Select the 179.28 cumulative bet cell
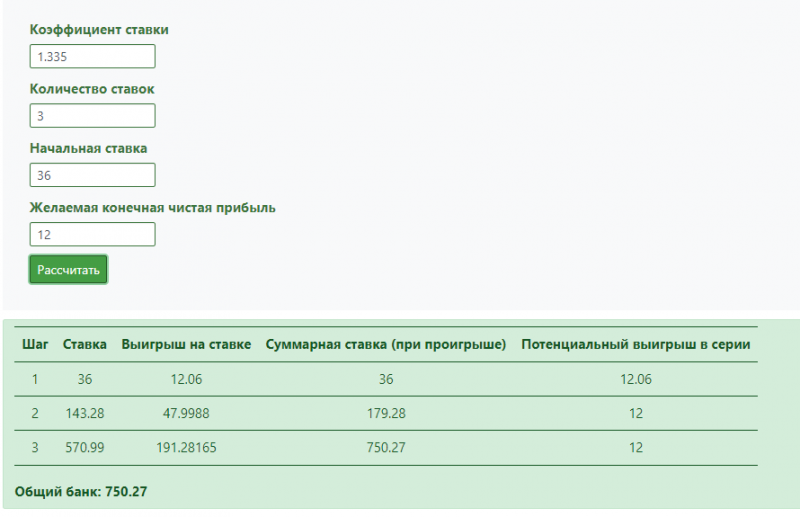800x517 pixels. point(386,413)
